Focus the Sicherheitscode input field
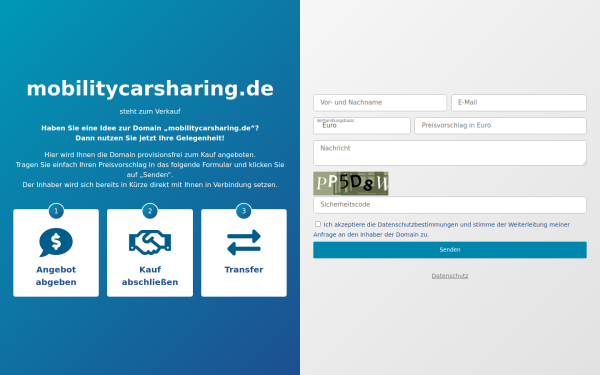Screen dimensions: 600x375 450,205
